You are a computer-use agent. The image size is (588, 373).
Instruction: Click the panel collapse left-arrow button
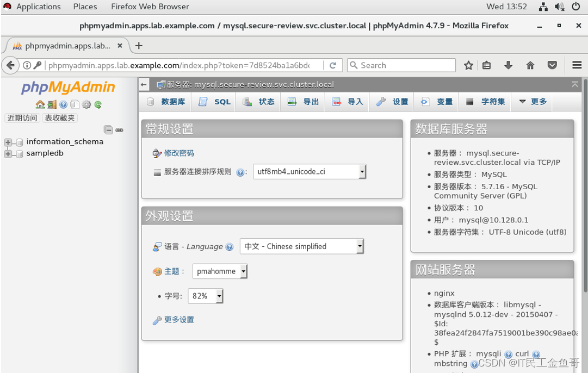point(144,84)
